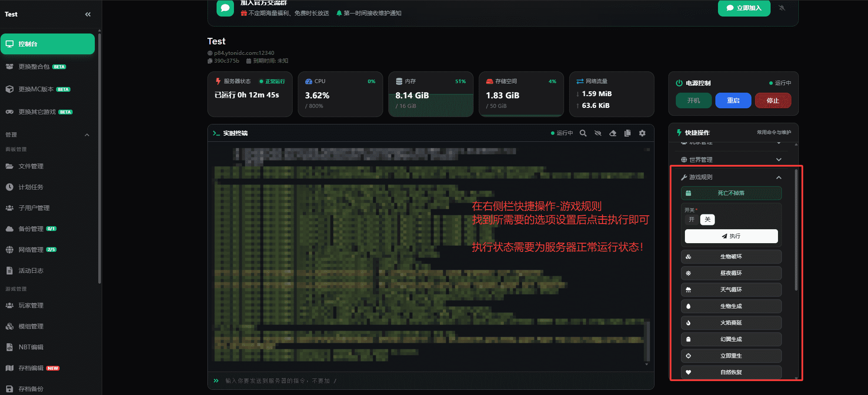
Task: Click the power control icon
Action: click(x=679, y=83)
